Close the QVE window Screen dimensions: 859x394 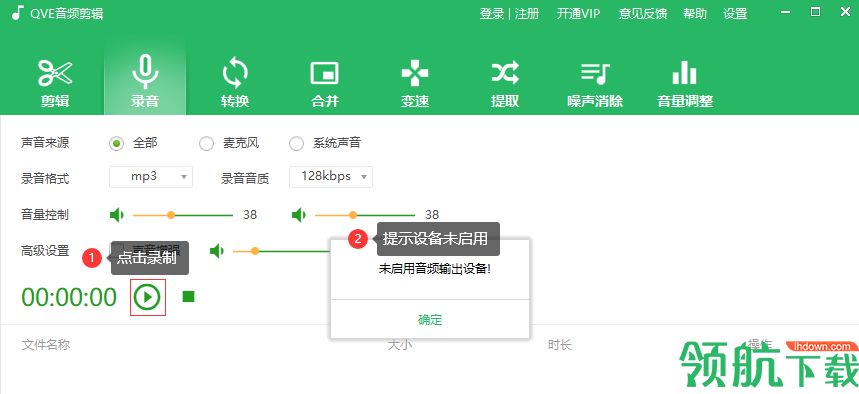(x=845, y=12)
